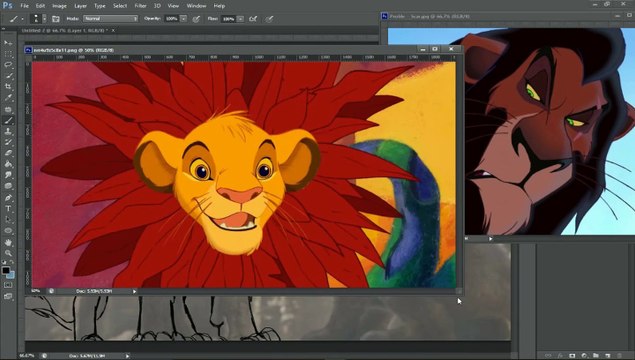The image size is (635, 360).
Task: Select the Sponge/Dodge tool
Action: [8, 186]
